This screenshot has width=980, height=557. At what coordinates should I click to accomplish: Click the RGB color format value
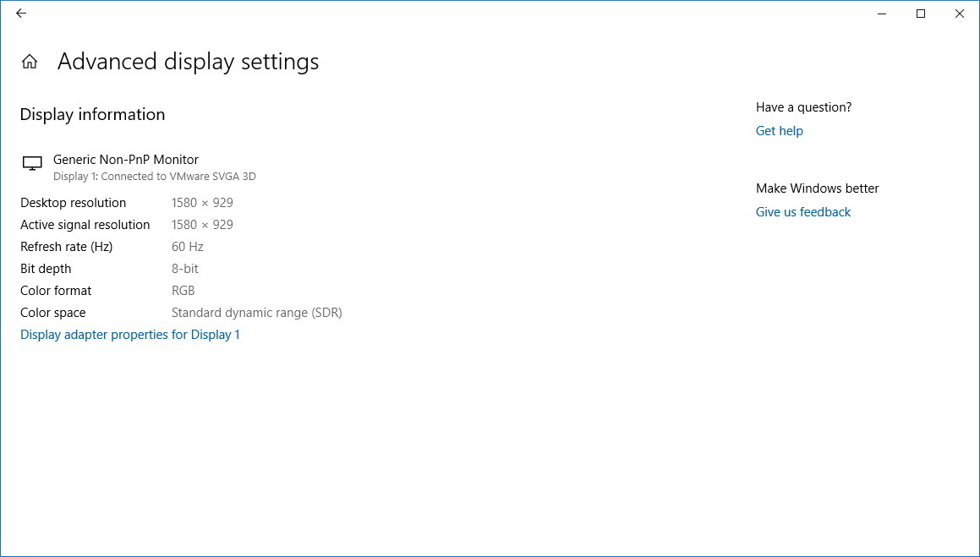tap(183, 291)
